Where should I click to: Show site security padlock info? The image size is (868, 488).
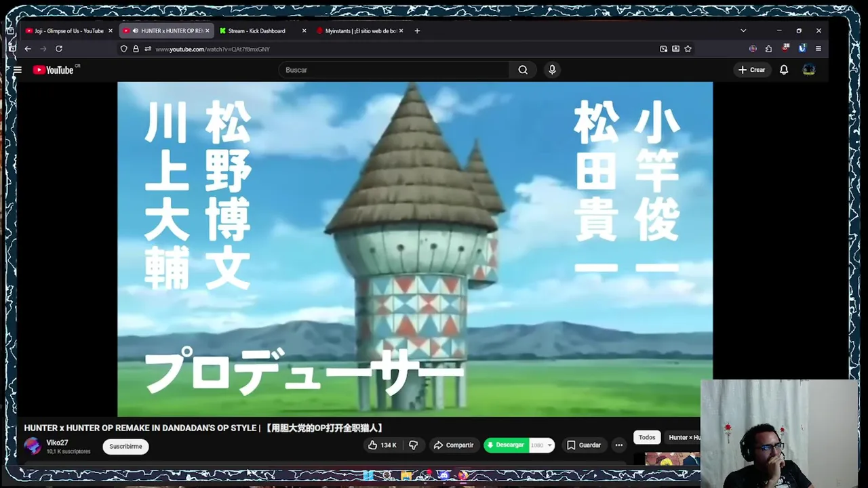point(136,49)
